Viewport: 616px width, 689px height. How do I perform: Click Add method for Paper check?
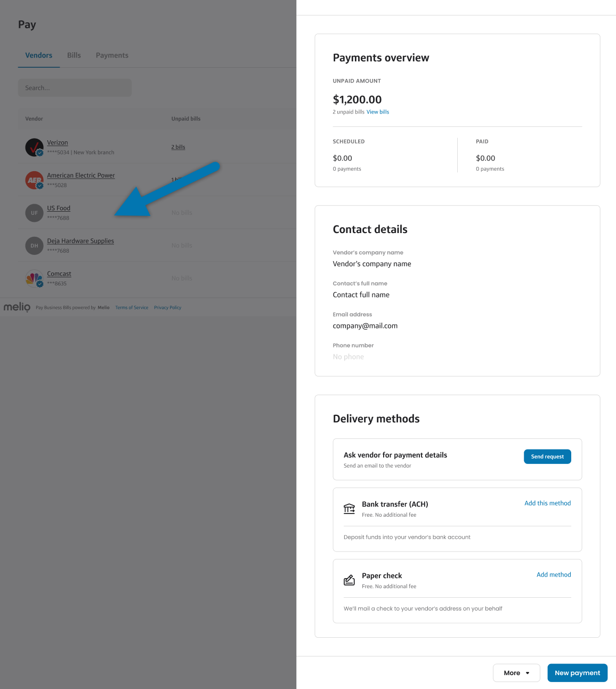pos(553,575)
